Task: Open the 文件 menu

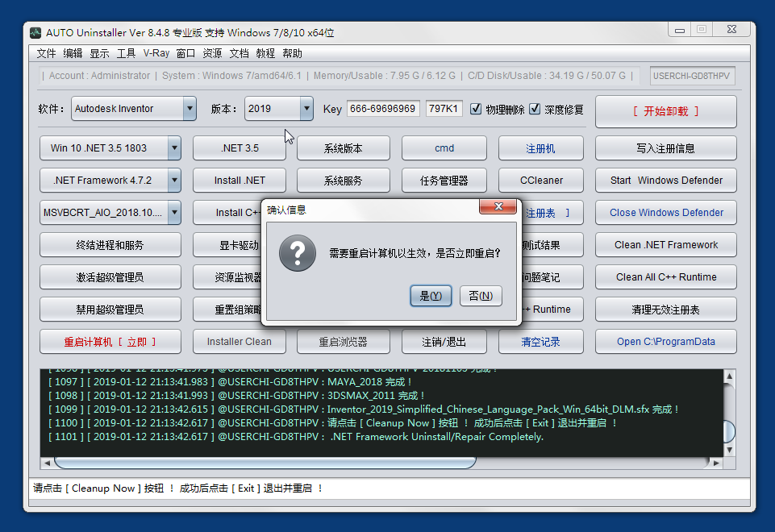Action: 47,53
